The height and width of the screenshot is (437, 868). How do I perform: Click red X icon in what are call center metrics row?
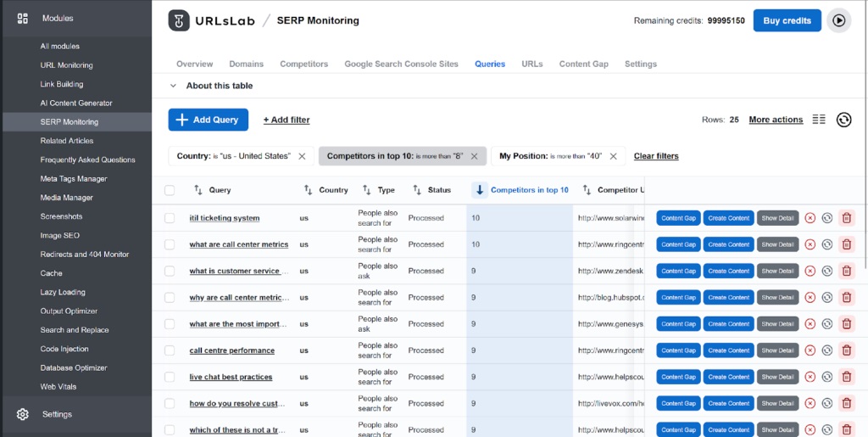click(x=810, y=244)
